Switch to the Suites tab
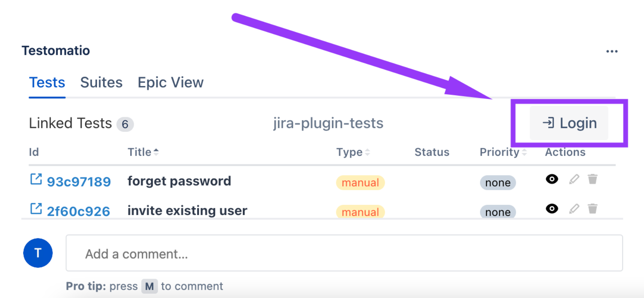644x298 pixels. click(x=101, y=83)
